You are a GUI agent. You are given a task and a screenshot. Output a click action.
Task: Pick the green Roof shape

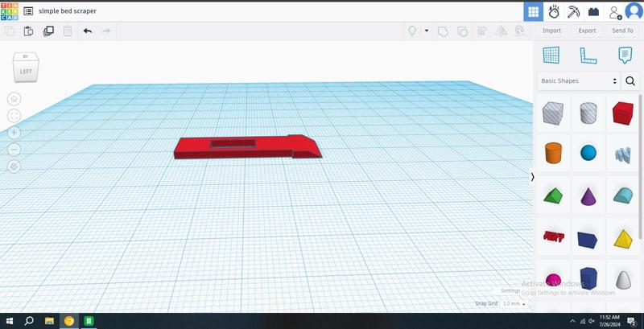pos(553,195)
